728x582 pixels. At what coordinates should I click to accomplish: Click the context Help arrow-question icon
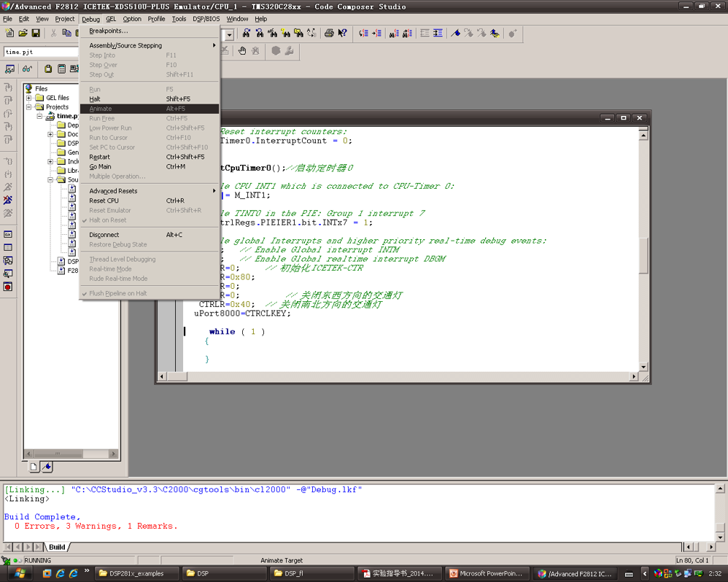pos(343,33)
